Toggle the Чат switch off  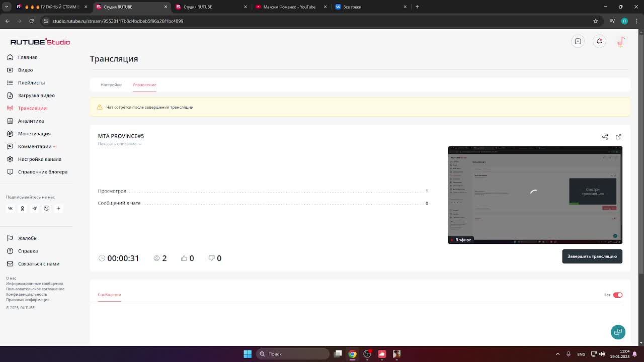click(x=617, y=295)
